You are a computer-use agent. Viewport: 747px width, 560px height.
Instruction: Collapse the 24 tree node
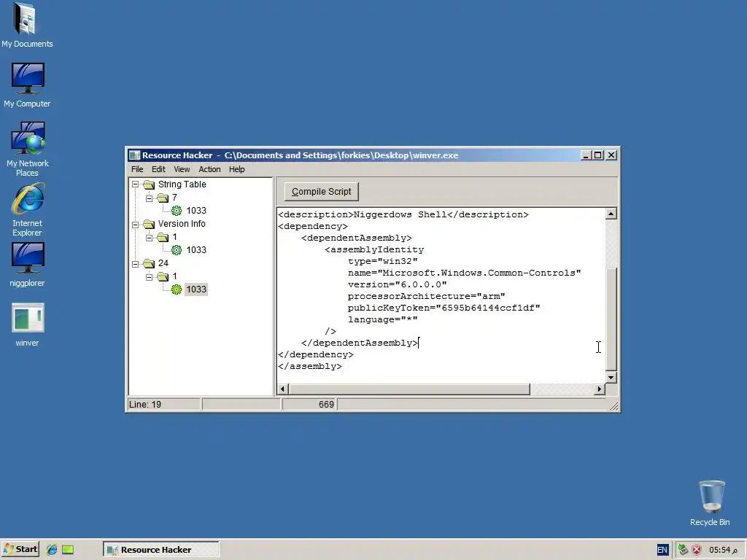tap(135, 263)
